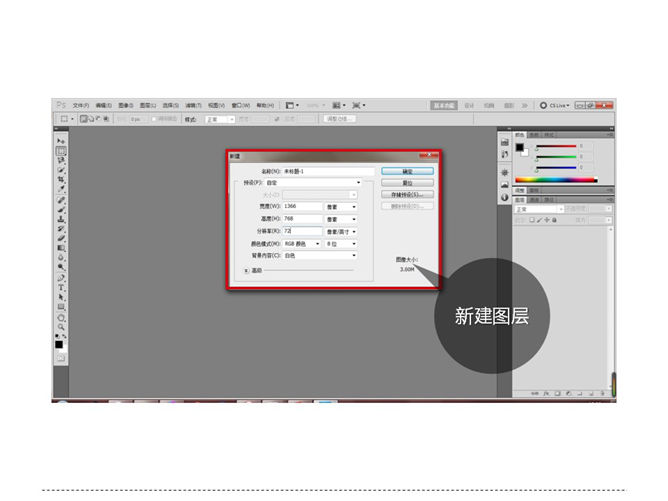Open the History panel icon in dock
Screen dimensions: 668x501
click(504, 142)
